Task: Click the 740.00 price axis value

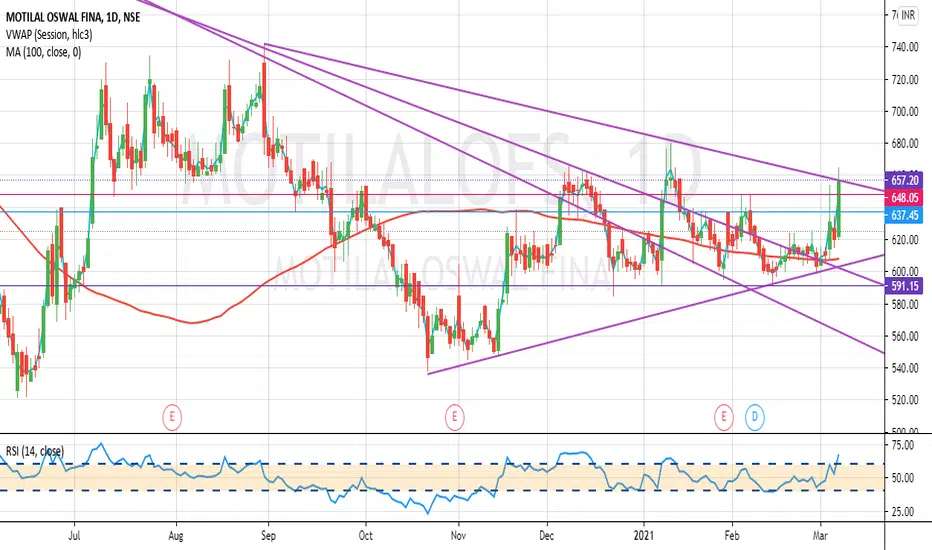Action: tap(905, 47)
